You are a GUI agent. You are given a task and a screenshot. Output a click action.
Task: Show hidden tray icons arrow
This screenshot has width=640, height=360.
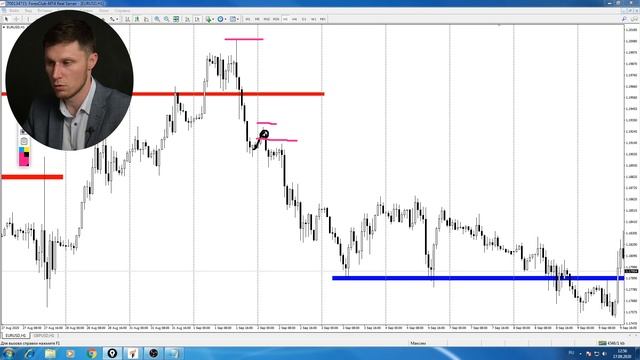click(x=580, y=353)
